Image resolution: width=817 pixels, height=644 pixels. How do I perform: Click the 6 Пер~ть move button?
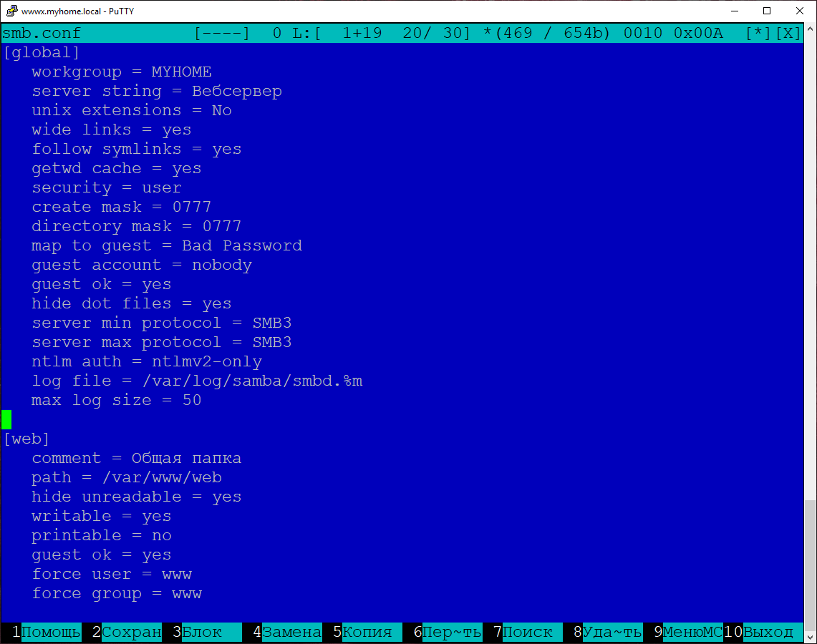[448, 632]
